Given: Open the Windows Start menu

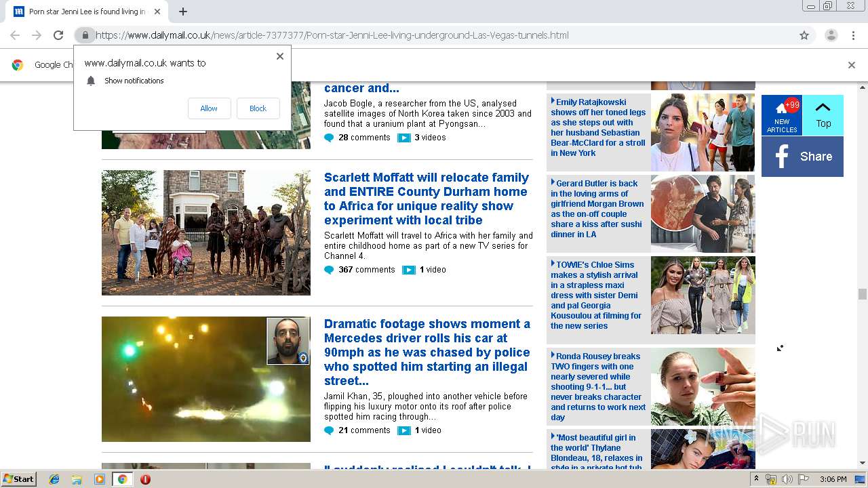Looking at the screenshot, I should (19, 479).
